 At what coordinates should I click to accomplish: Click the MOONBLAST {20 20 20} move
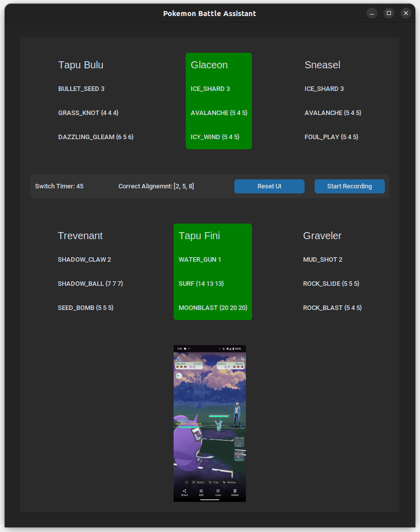pos(213,308)
